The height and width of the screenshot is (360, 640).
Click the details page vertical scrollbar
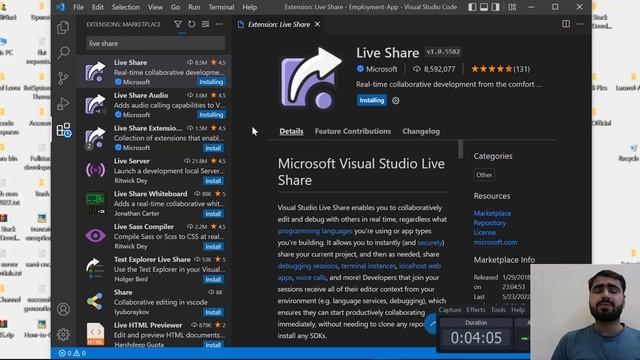460,149
